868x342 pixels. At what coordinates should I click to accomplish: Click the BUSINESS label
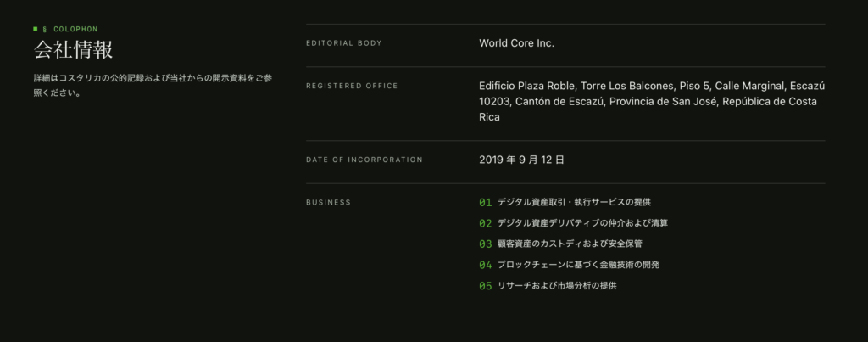[328, 202]
